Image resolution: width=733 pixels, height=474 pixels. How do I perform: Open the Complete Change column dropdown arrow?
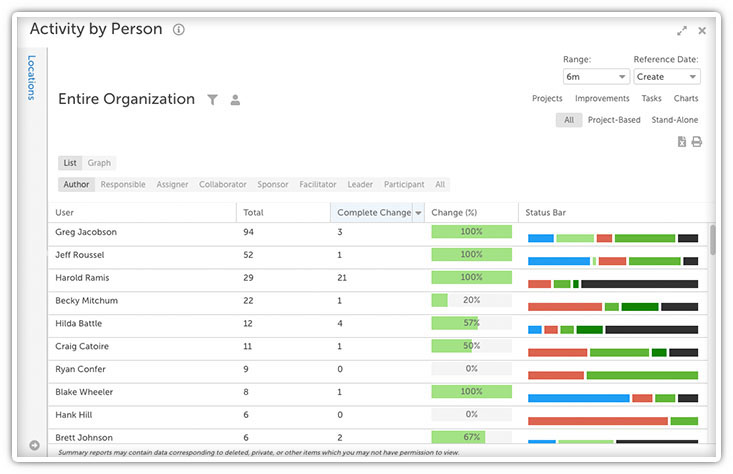point(417,213)
